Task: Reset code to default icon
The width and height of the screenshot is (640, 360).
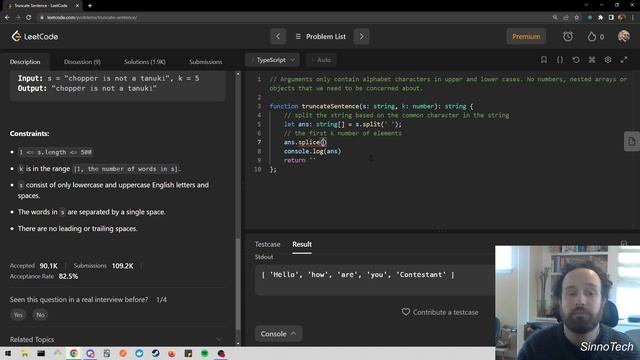Action: [x=576, y=60]
